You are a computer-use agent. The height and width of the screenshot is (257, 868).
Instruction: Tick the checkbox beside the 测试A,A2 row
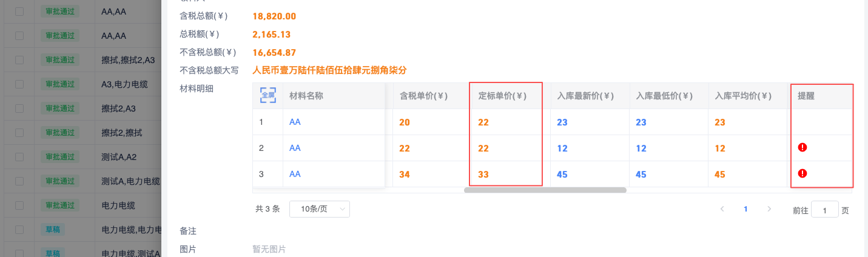(x=19, y=157)
